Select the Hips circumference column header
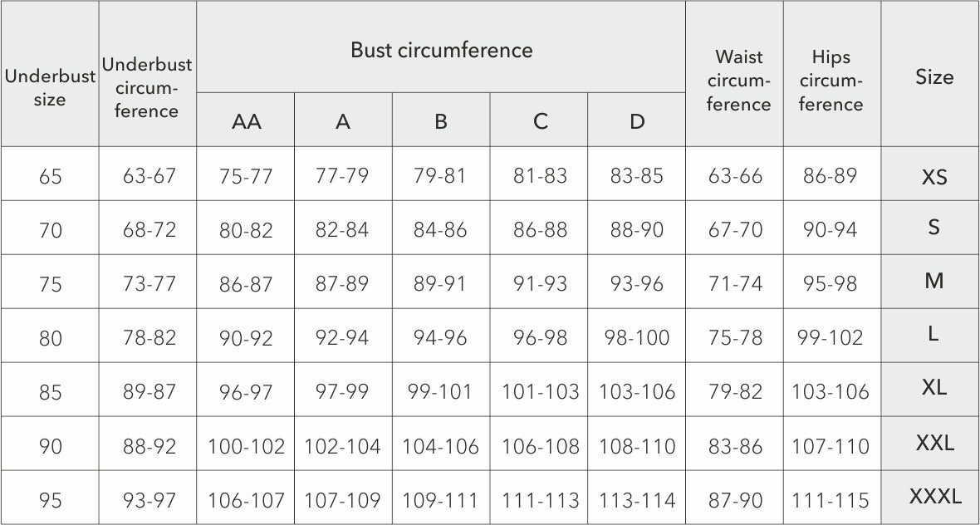 [831, 81]
